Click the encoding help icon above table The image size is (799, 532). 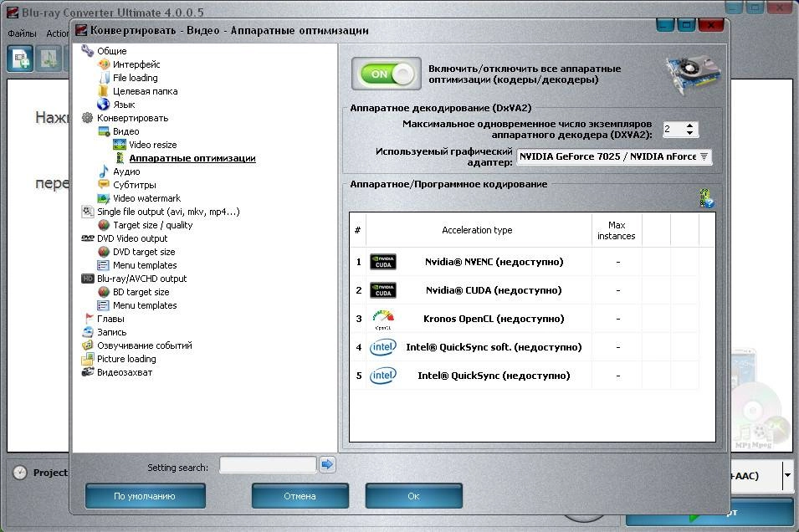click(706, 198)
